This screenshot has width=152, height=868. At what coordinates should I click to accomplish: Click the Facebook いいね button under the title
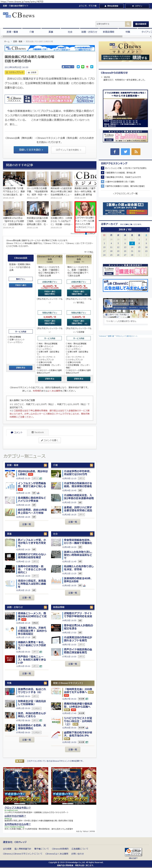click(x=68, y=67)
